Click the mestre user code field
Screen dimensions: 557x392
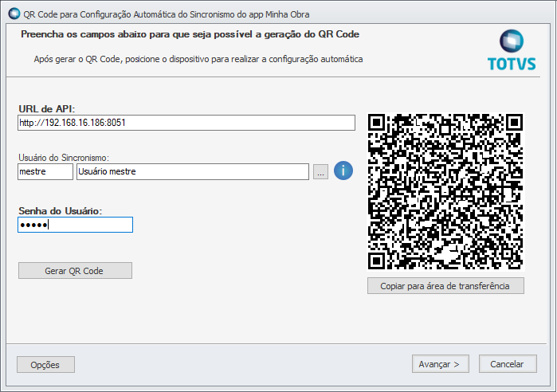coord(45,172)
